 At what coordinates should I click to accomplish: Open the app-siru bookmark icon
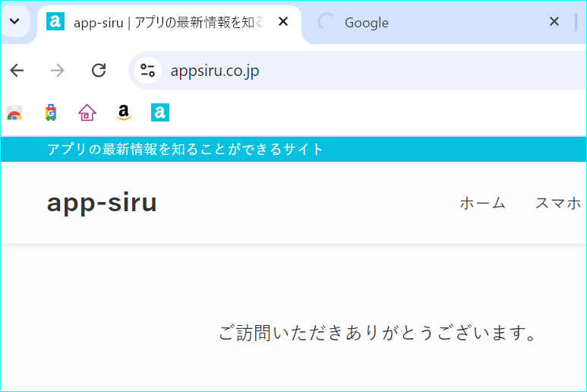coord(160,112)
